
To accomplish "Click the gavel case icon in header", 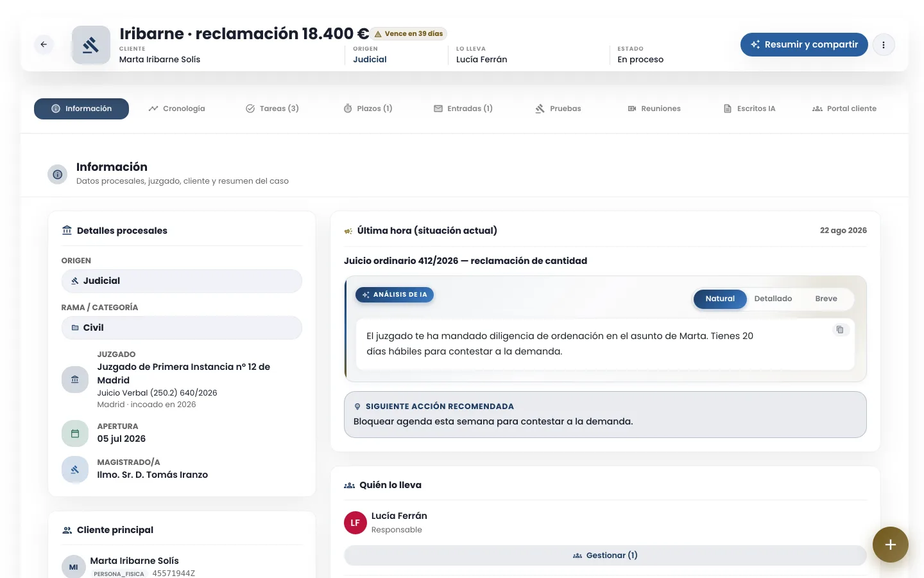I will (x=91, y=45).
